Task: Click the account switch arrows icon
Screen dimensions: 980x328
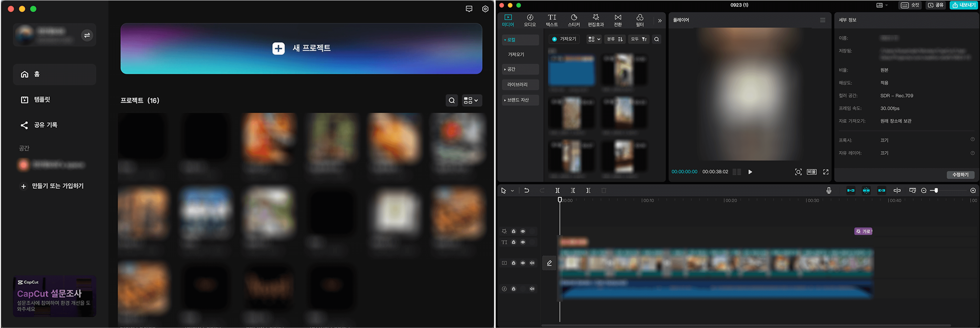Action: pyautogui.click(x=87, y=35)
